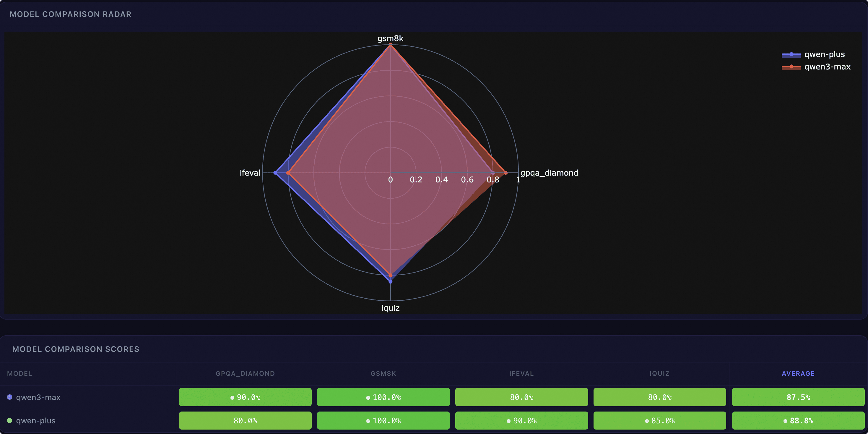Viewport: 868px width, 434px height.
Task: Click qwen-plus's 85.0% iquiz score cell
Action: click(x=660, y=420)
